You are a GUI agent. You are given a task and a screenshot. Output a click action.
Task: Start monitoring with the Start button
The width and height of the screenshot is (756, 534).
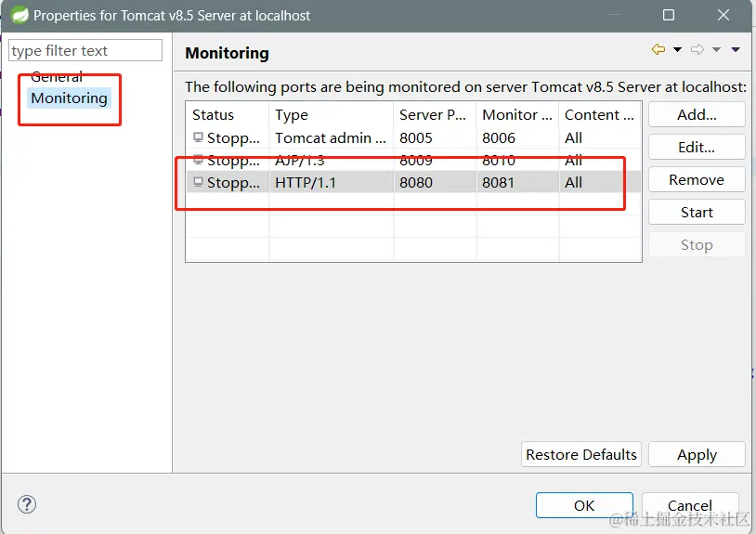(697, 212)
